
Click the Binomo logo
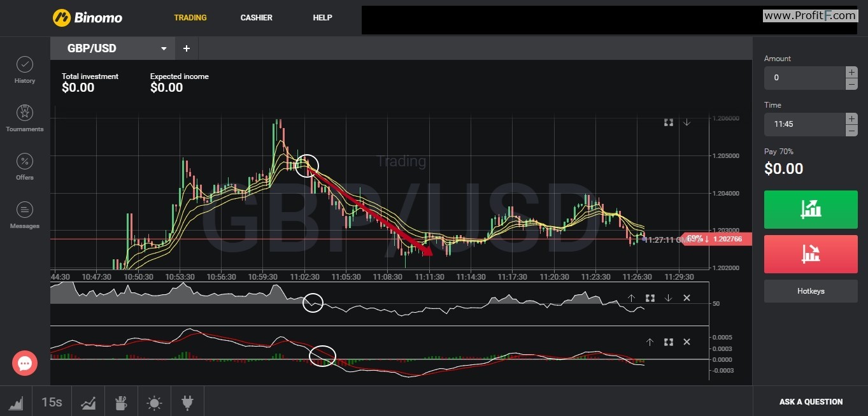87,17
